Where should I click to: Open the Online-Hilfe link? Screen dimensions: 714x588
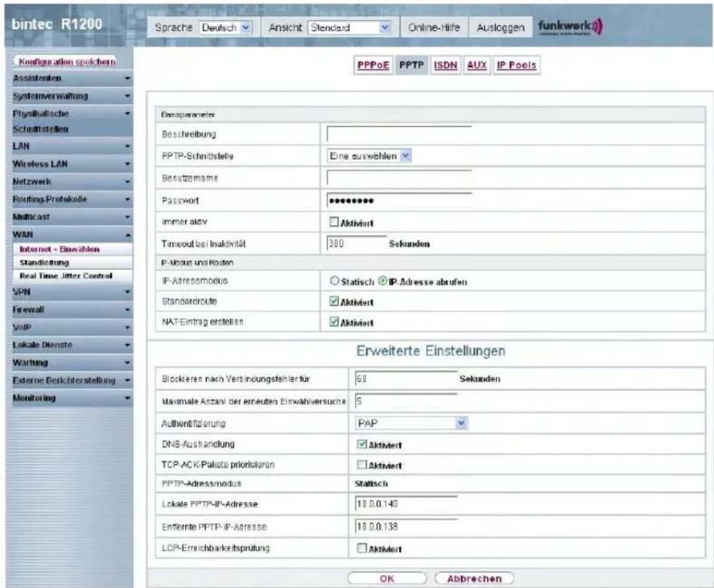click(x=434, y=28)
